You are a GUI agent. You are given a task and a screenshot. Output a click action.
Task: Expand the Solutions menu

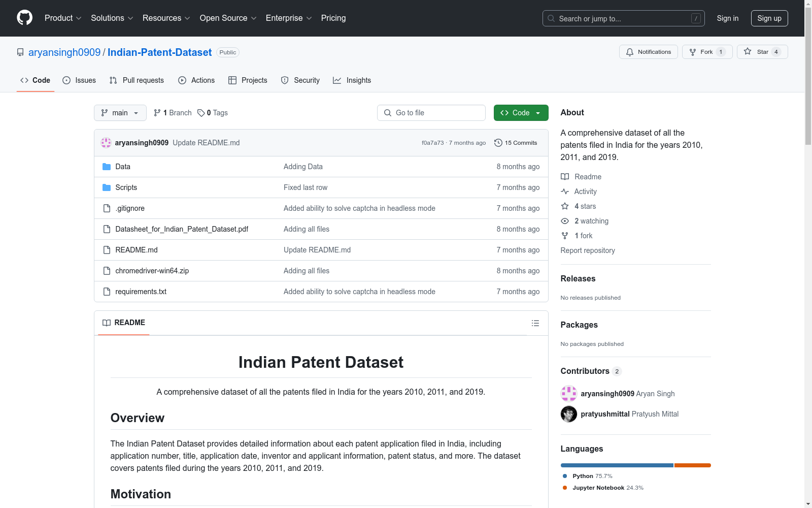[112, 18]
